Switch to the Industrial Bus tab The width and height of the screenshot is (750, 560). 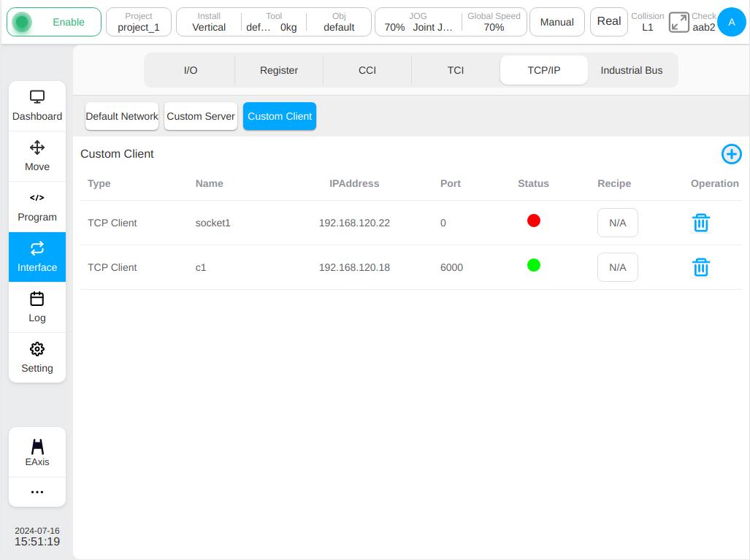[632, 70]
